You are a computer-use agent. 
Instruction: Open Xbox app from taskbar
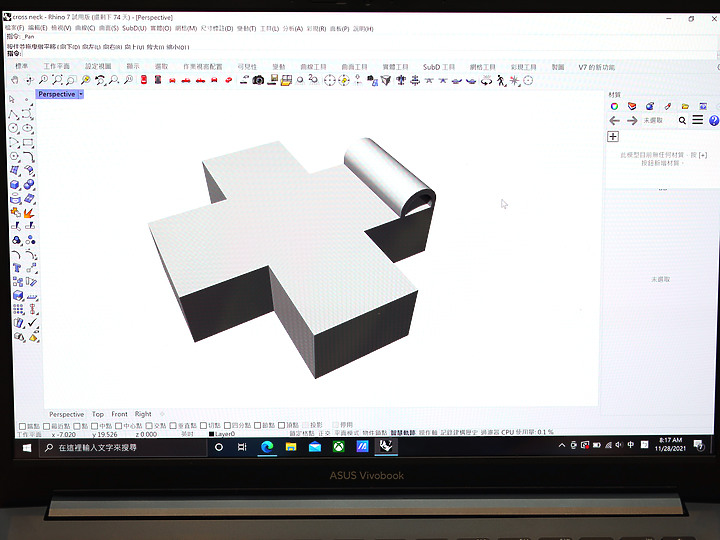[x=339, y=446]
